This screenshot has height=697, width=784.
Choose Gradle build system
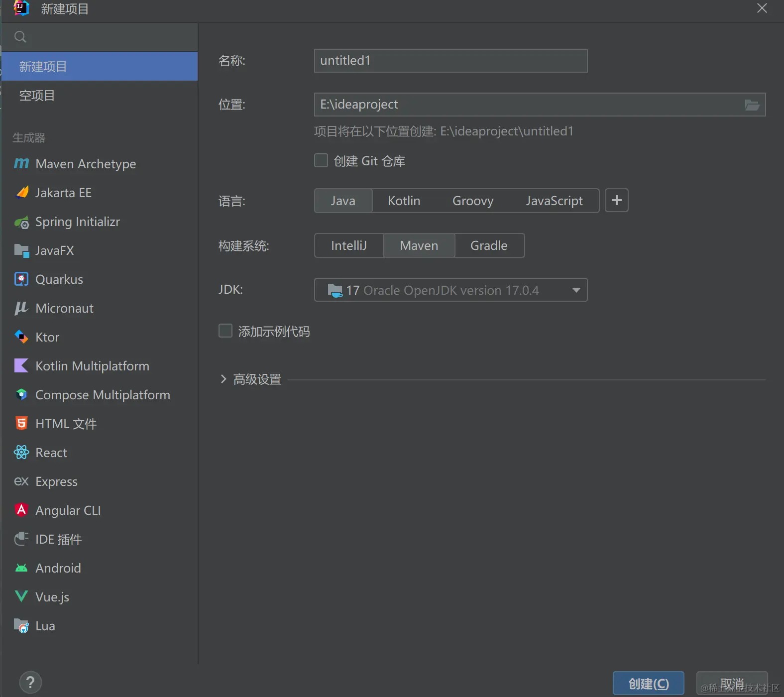coord(489,245)
